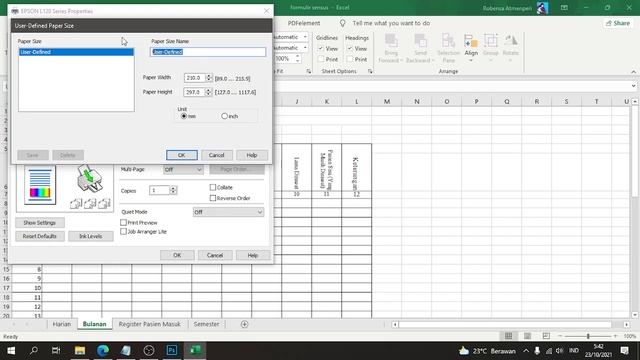Viewport: 640px width, 360px height.
Task: Open taskbar Search icon
Action: pyautogui.click(x=34, y=351)
